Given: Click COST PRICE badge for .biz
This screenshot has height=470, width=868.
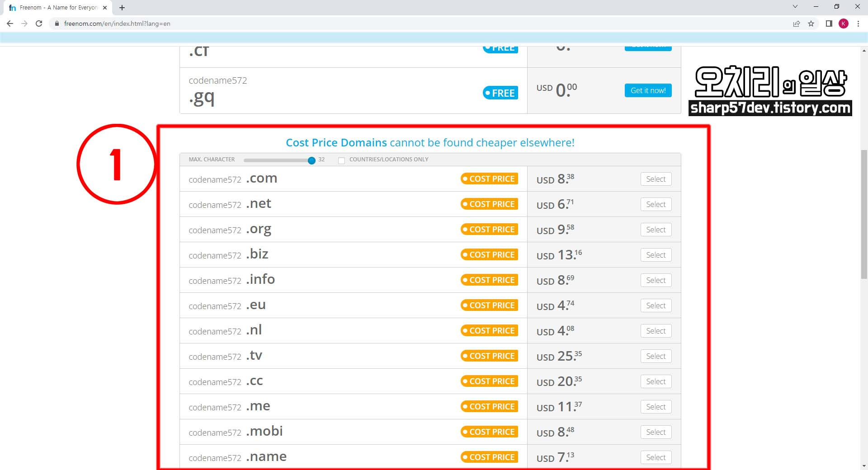Looking at the screenshot, I should point(489,255).
